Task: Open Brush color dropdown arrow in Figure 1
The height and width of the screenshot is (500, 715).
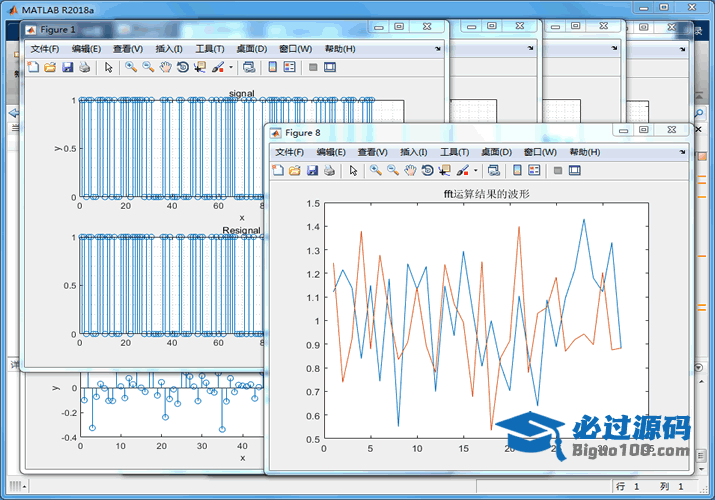Action: (231, 67)
